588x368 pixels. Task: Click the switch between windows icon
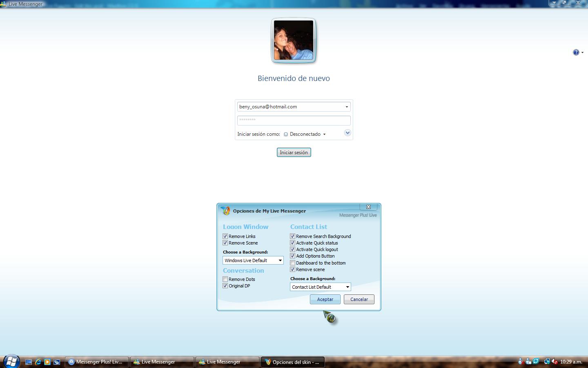[57, 362]
